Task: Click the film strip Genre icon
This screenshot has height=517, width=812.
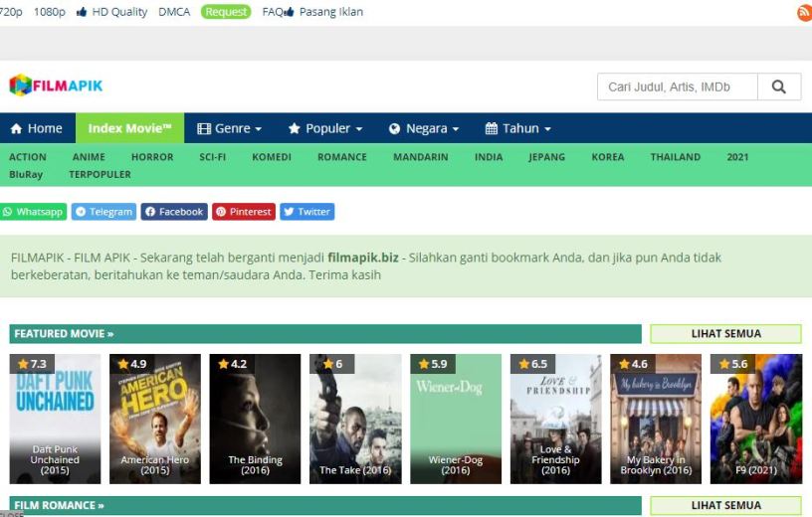Action: pos(204,128)
